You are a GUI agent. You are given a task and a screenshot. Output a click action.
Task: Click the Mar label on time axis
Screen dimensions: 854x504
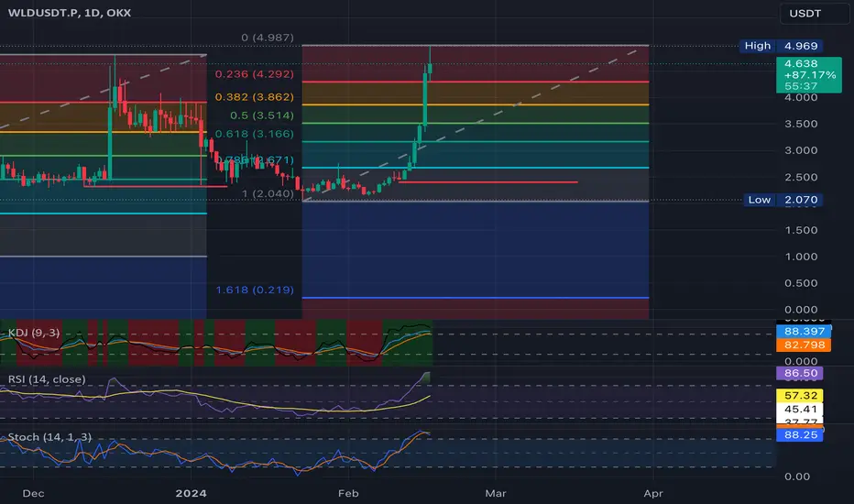click(496, 494)
